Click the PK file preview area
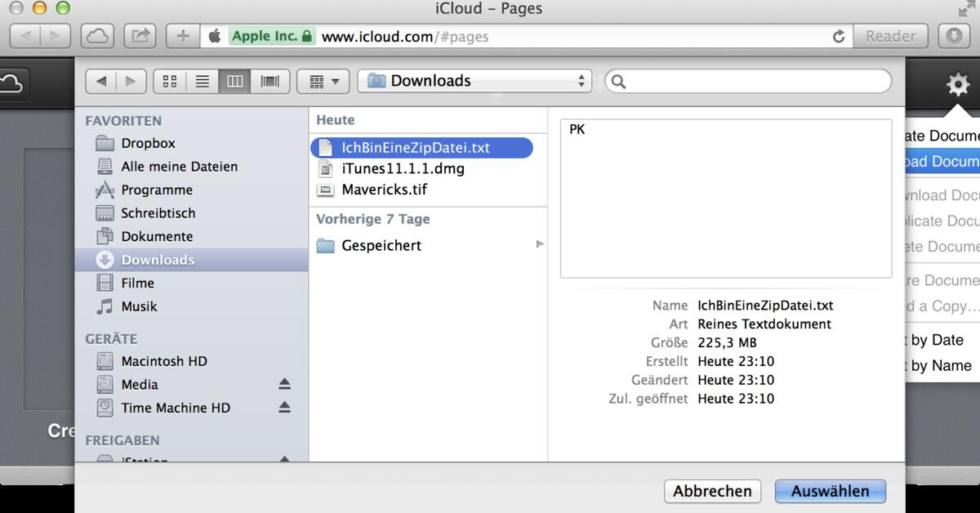 [x=726, y=199]
